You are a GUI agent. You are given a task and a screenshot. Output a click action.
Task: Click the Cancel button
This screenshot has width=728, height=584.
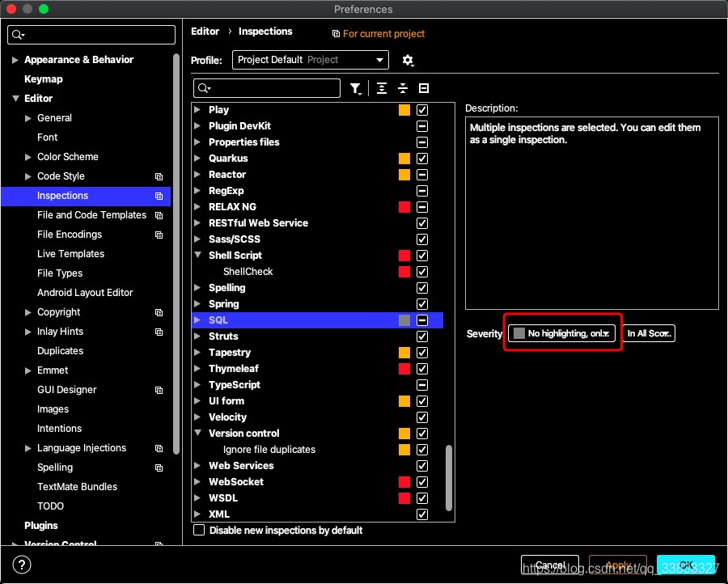click(550, 565)
